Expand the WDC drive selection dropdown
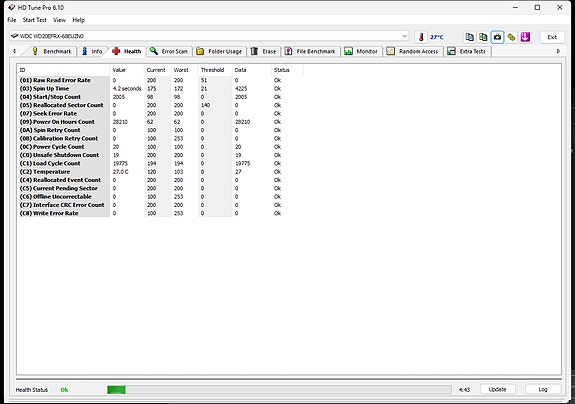 click(x=404, y=36)
